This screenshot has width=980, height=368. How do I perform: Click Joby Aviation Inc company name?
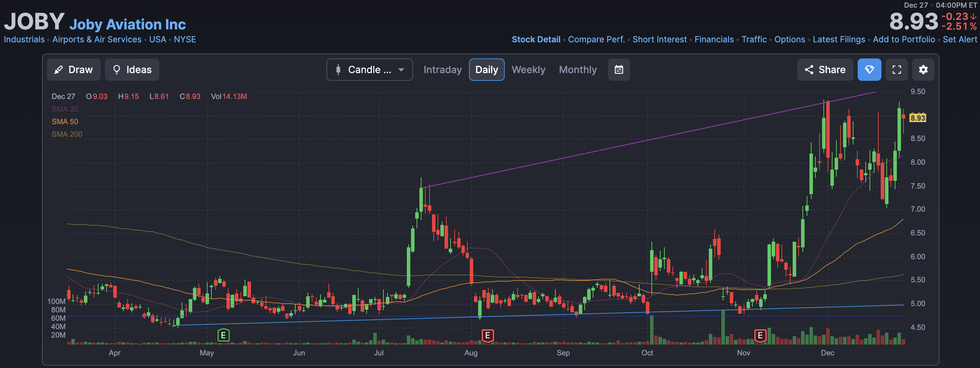point(128,24)
